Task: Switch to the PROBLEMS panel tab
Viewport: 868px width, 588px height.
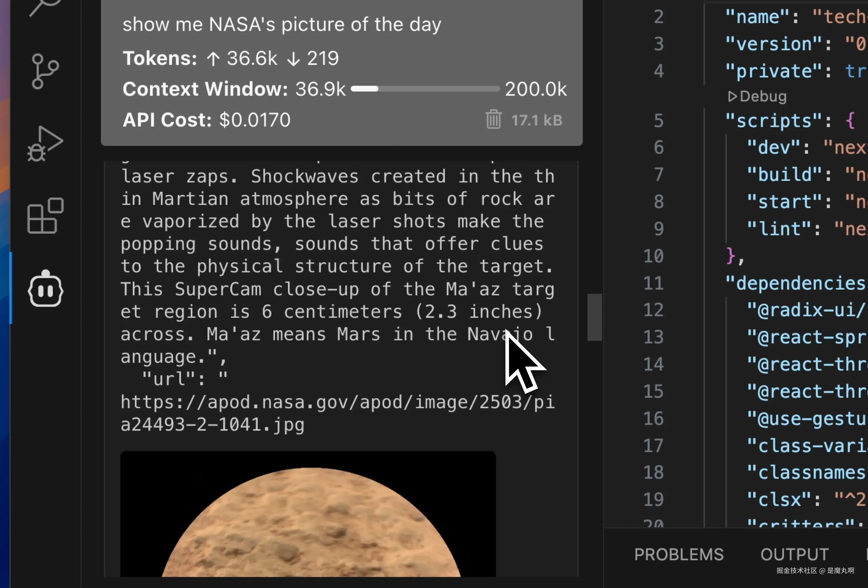Action: [x=679, y=555]
